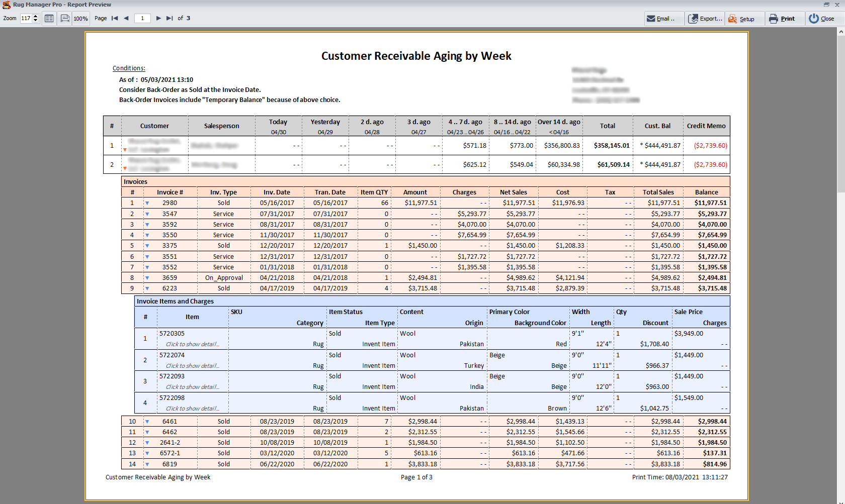Jump to last page arrow
Viewport: 845px width, 504px height.
[170, 19]
